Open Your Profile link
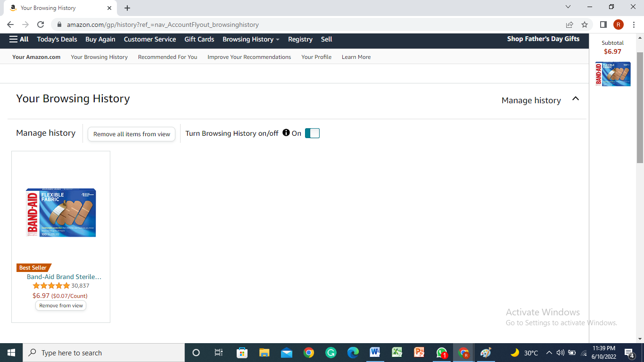644x362 pixels. click(316, 57)
